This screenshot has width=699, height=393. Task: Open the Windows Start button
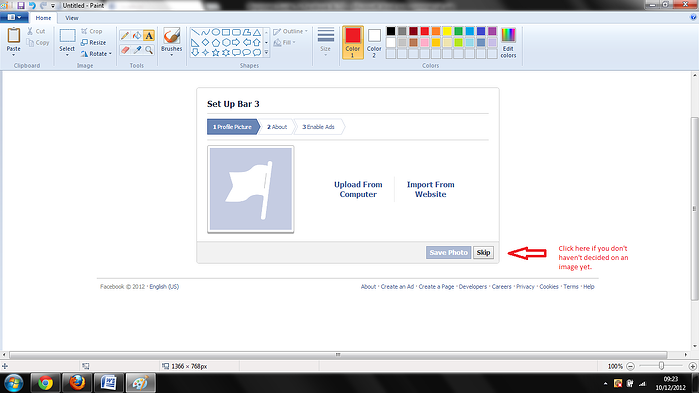pyautogui.click(x=13, y=383)
